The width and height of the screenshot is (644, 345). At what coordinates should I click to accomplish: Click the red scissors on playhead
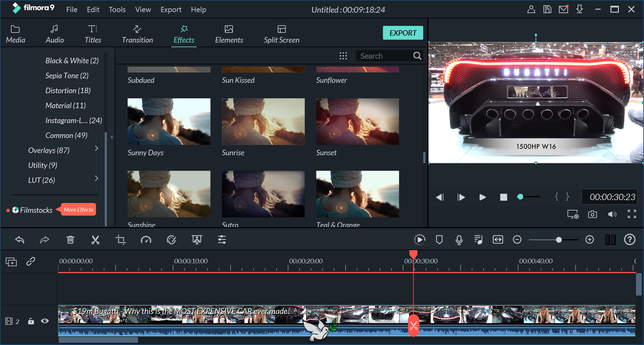[x=414, y=326]
